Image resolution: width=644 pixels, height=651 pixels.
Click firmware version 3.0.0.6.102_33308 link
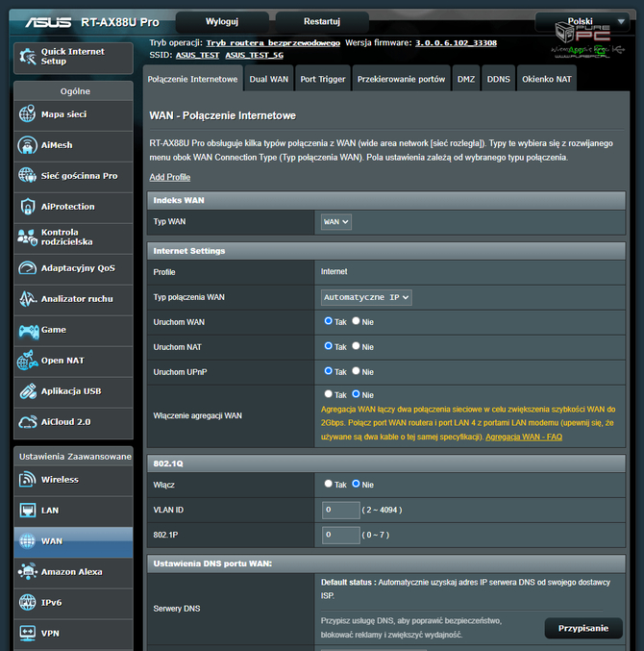(x=456, y=42)
